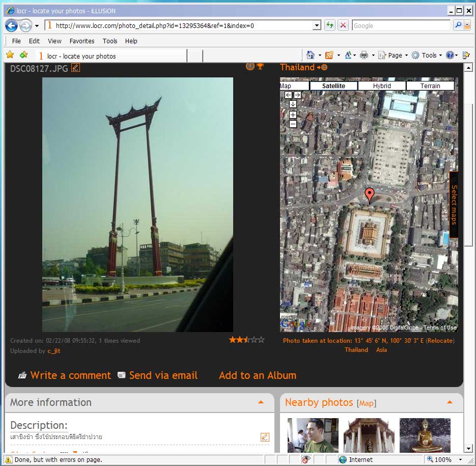Open nearby photo of temple entrance
The height and width of the screenshot is (466, 476).
(369, 435)
